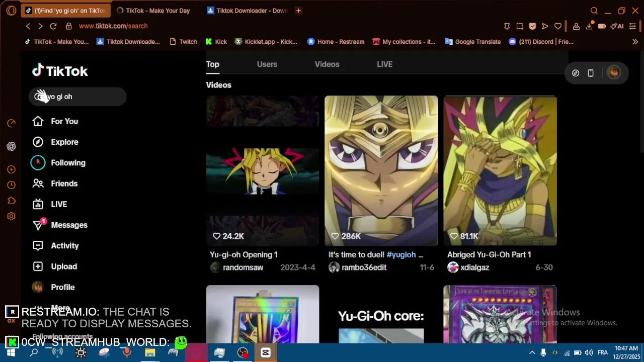The height and width of the screenshot is (362, 644).
Task: Open the easy setup sliders icon
Action: (x=632, y=26)
